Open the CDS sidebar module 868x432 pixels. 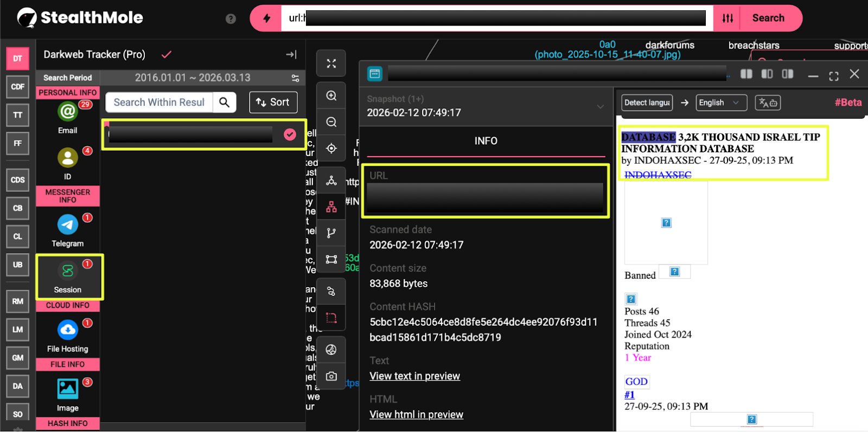[18, 180]
